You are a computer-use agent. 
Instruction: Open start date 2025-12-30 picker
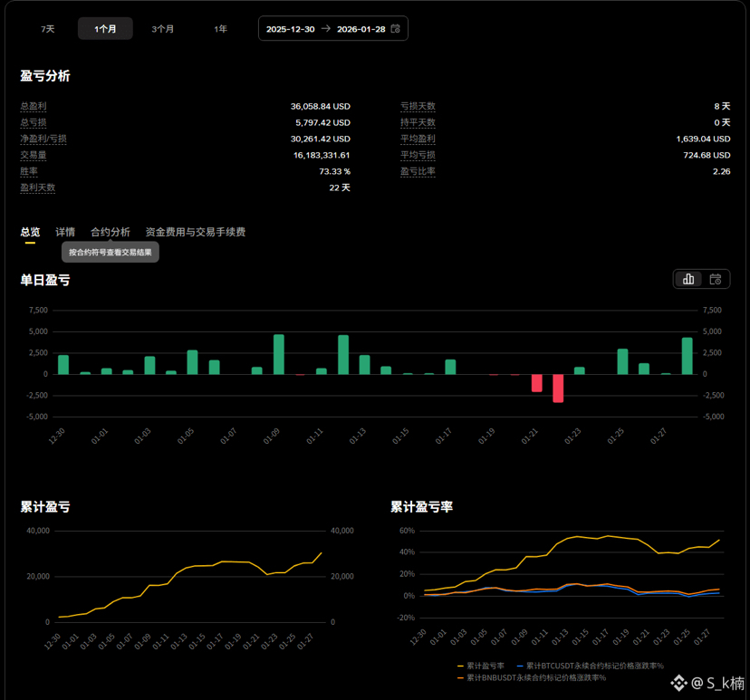290,29
